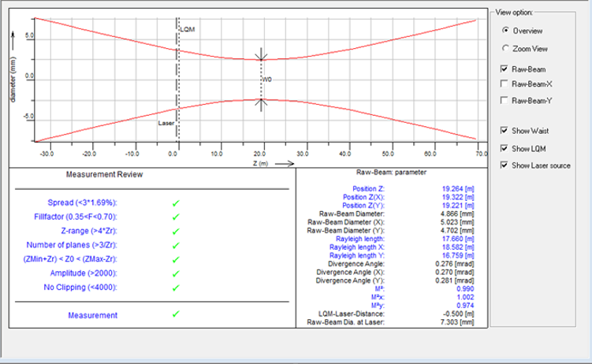Click the Laser label in the plot
The height and width of the screenshot is (364, 592).
coord(166,123)
